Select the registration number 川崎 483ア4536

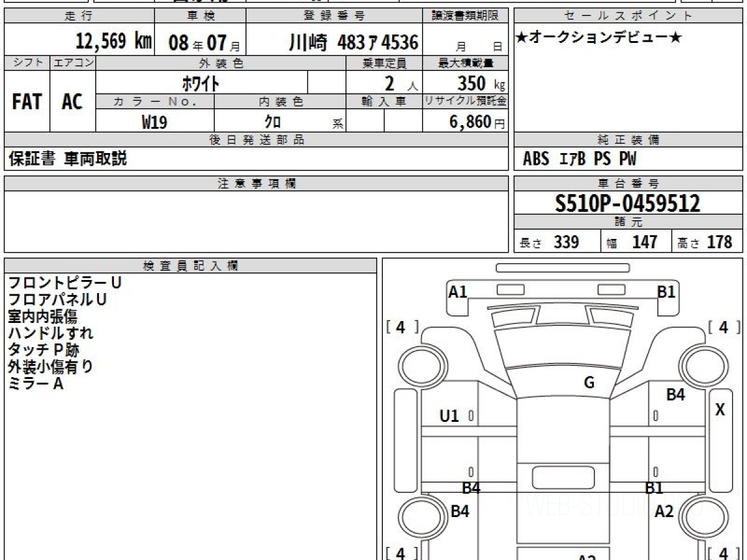[353, 42]
